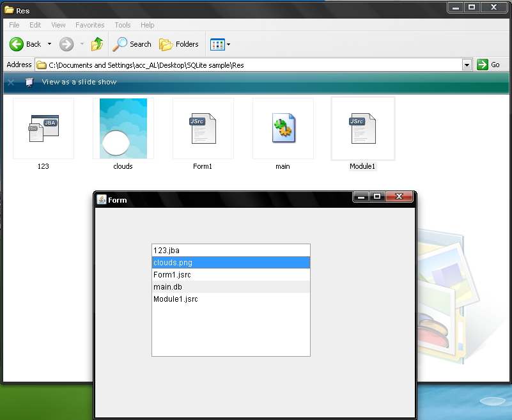The width and height of the screenshot is (512, 420).
Task: Click the Go button
Action: click(488, 65)
